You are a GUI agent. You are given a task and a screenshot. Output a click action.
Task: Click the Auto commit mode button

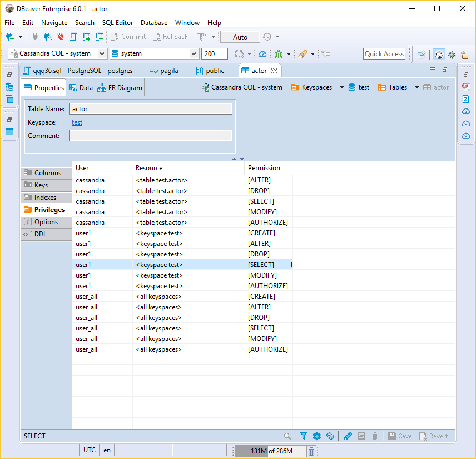point(240,37)
